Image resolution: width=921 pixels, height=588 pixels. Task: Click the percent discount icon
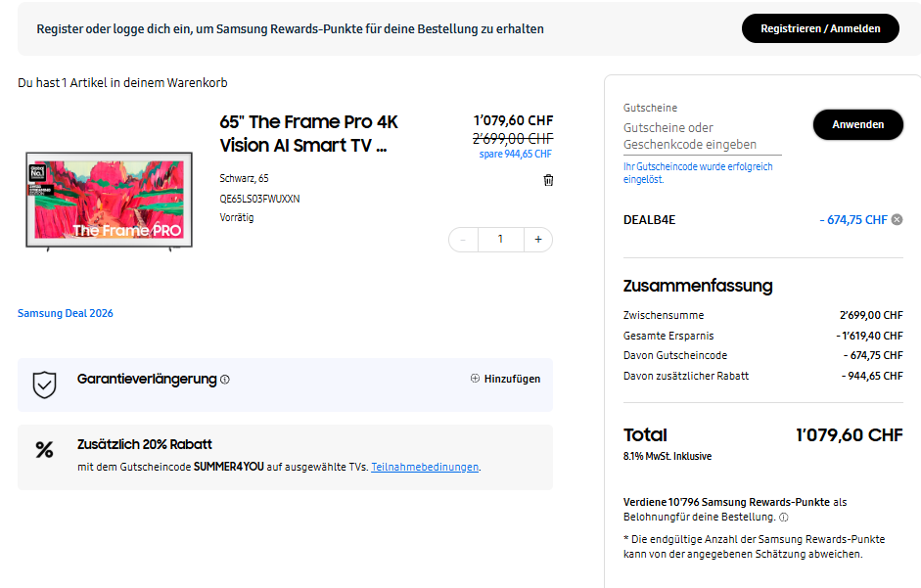44,450
